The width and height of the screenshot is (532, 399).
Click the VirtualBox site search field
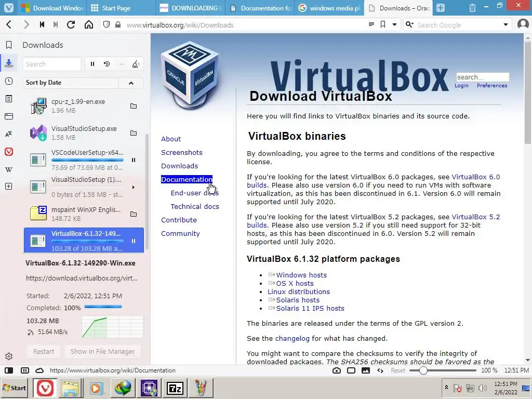click(x=483, y=77)
